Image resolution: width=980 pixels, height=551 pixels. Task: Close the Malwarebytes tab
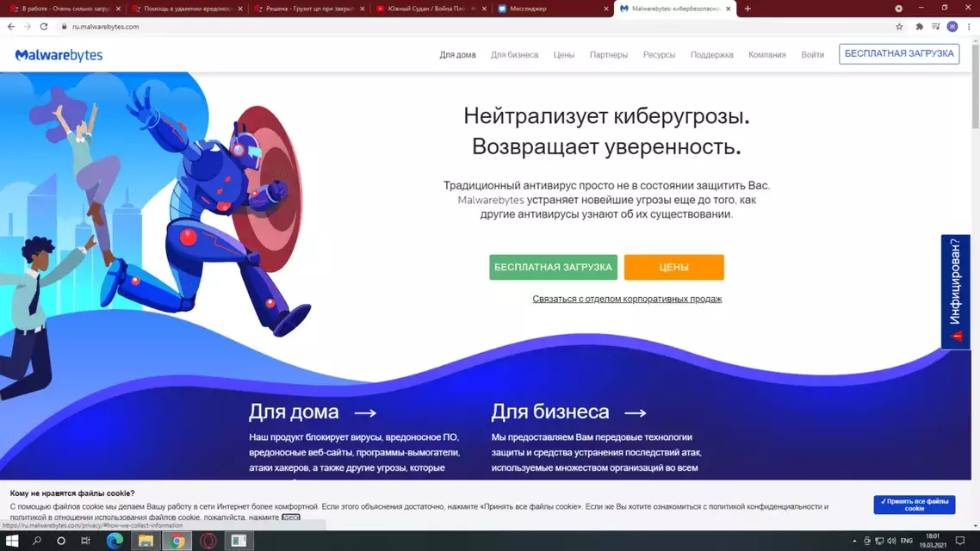tap(729, 9)
